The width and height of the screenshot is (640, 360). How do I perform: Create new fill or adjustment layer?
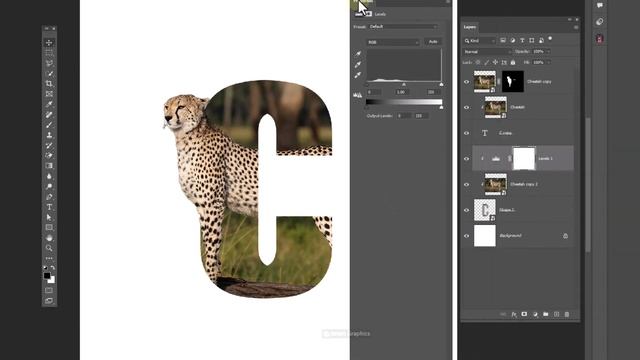(x=535, y=314)
